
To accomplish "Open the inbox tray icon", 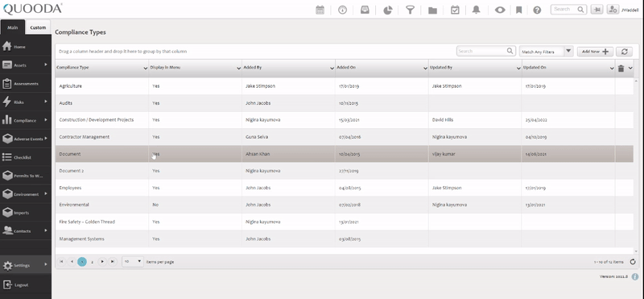I will [365, 10].
